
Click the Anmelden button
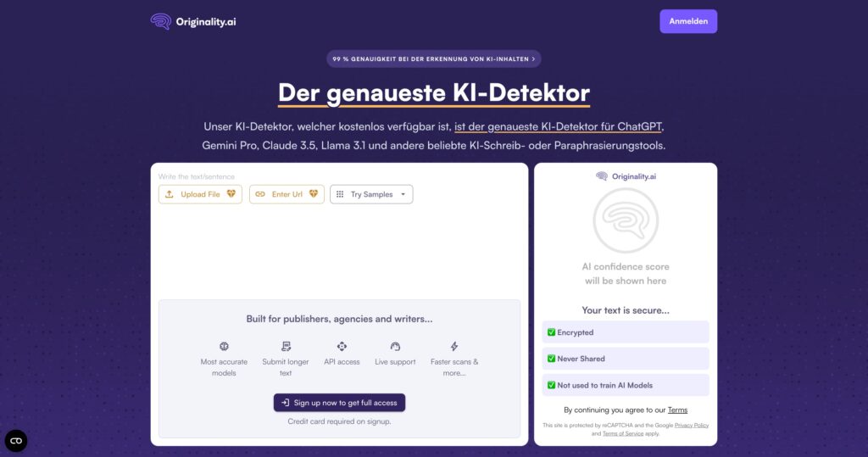pyautogui.click(x=688, y=21)
